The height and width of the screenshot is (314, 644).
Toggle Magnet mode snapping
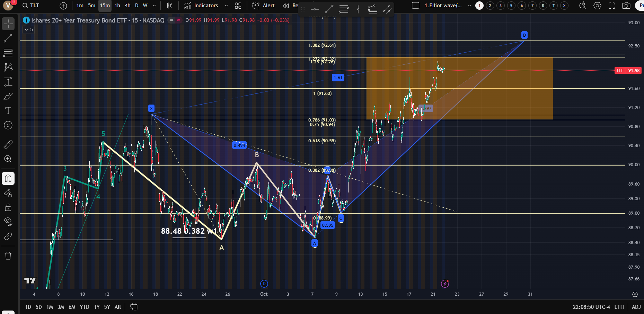[8, 179]
